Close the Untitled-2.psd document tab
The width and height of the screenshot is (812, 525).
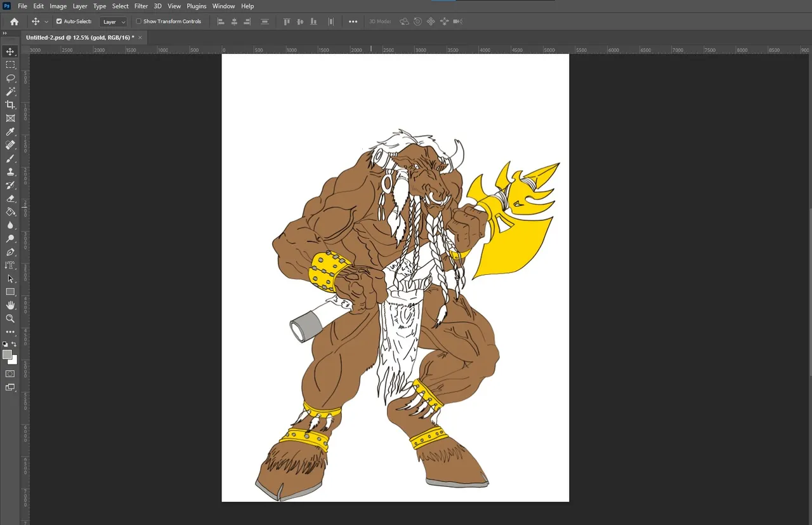tap(140, 37)
